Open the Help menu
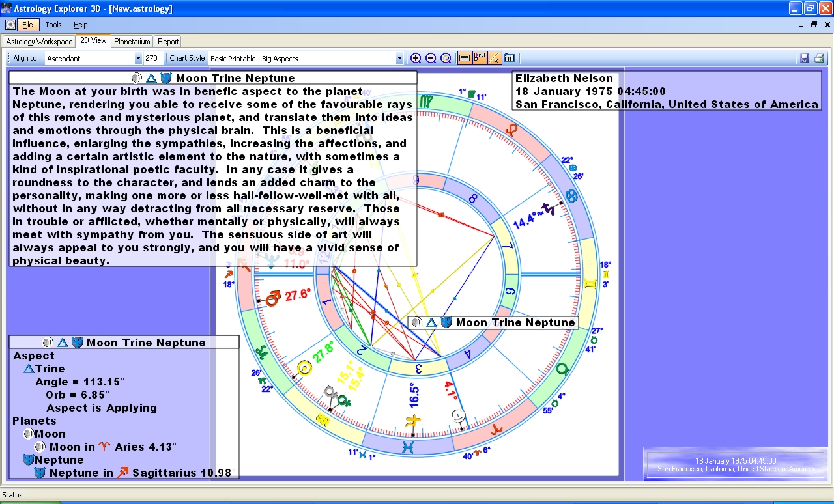Screen dimensions: 834x504 pos(80,25)
